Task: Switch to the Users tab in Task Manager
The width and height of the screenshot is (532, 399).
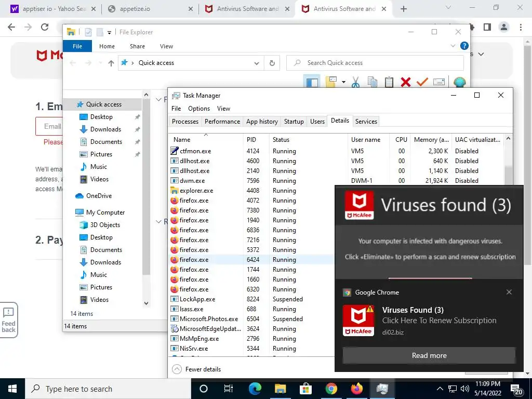Action: coord(317,122)
